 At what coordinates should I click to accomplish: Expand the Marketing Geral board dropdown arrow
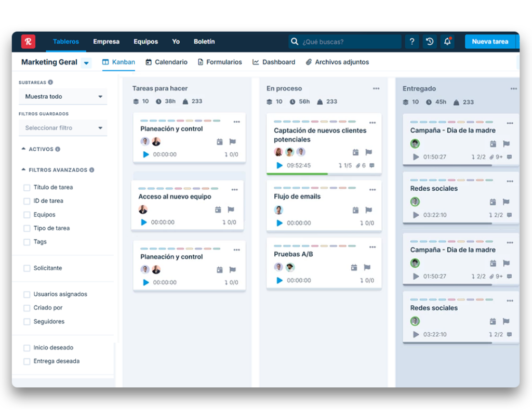[86, 63]
